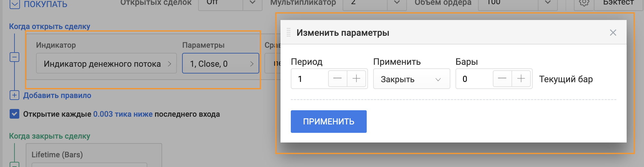Screen dimensions: 644x167
Task: Click the Lifetime (Bars) label
Action: tap(57, 155)
